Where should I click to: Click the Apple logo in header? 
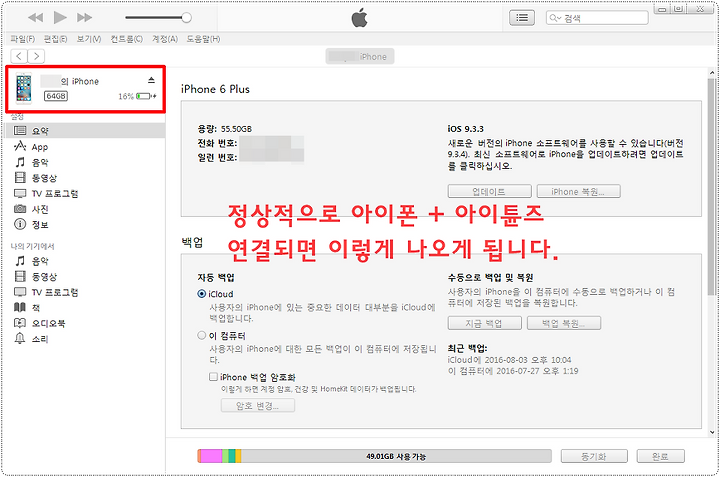pyautogui.click(x=359, y=18)
